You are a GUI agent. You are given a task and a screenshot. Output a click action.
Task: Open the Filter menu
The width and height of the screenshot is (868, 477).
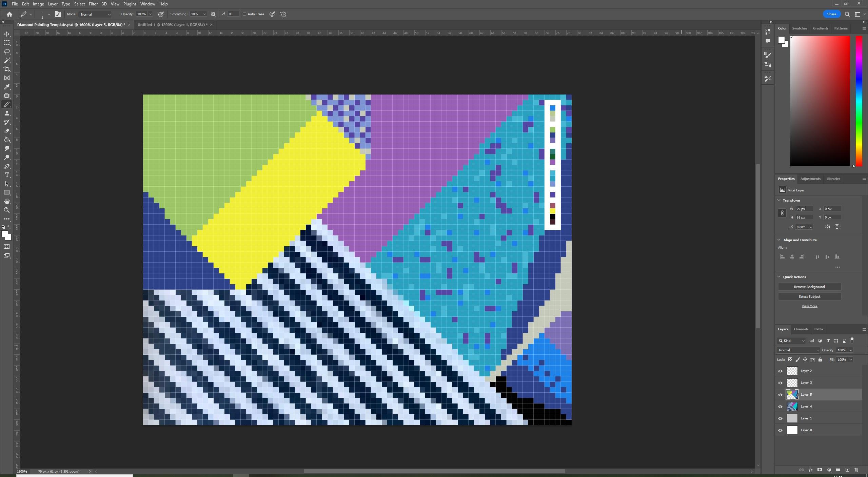(93, 4)
